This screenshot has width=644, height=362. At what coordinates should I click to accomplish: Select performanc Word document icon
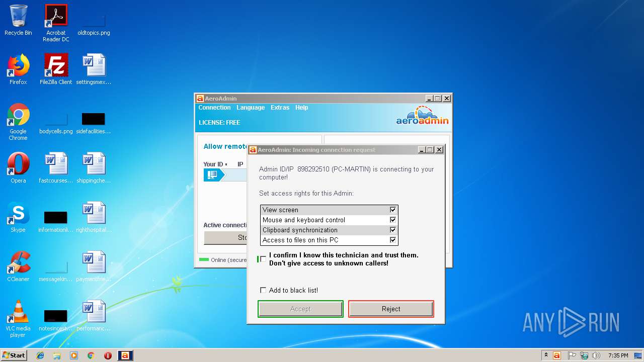pos(94,316)
